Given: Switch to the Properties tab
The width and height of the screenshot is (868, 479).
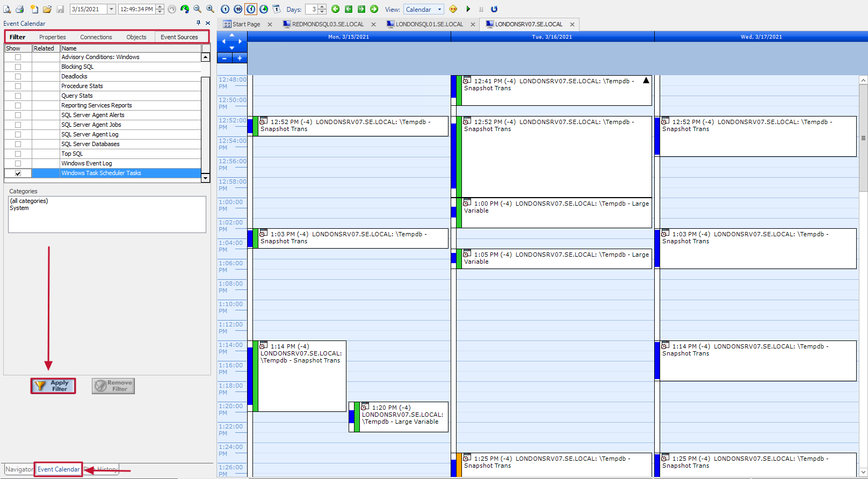Looking at the screenshot, I should coord(53,37).
